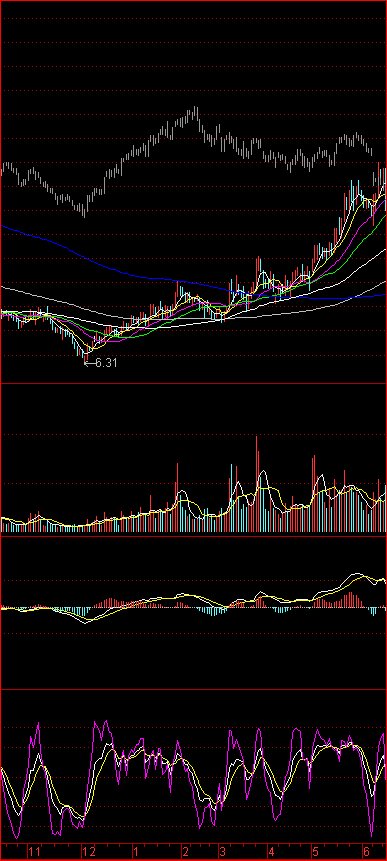This screenshot has height=861, width=387.
Task: Select month 4 on the time axis
Action: [x=271, y=852]
